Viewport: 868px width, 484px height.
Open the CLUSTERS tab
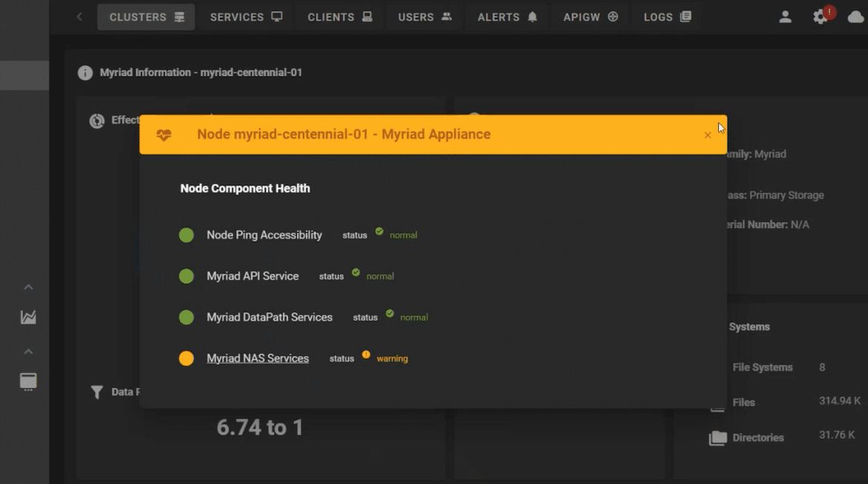tap(146, 17)
